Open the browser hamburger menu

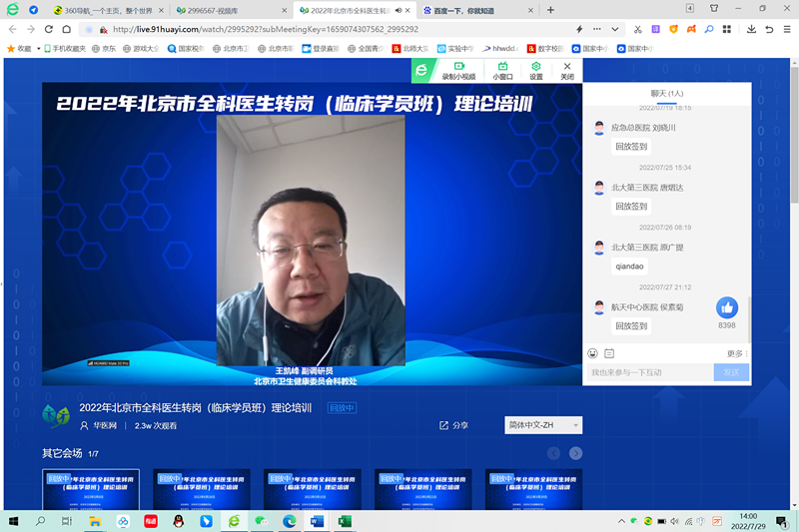tap(787, 29)
